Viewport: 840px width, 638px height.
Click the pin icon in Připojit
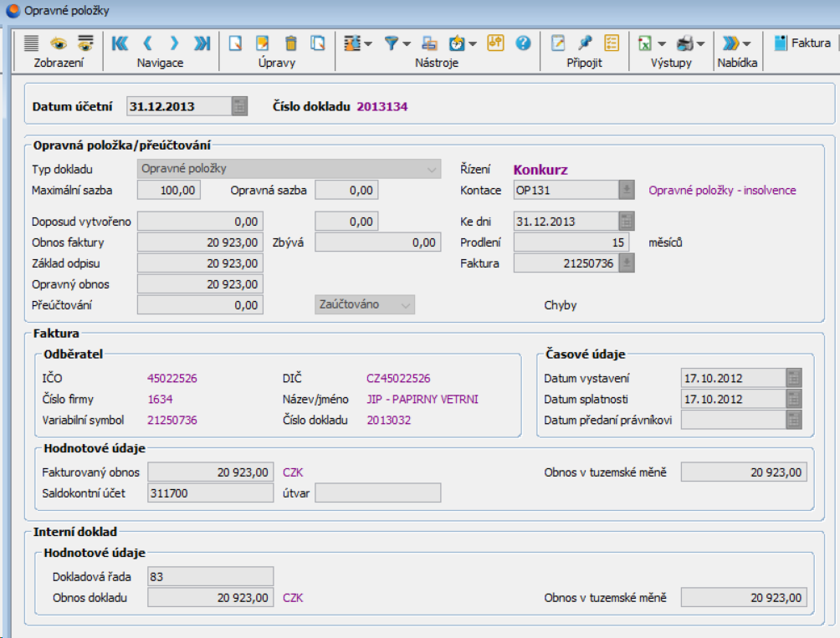tap(585, 43)
